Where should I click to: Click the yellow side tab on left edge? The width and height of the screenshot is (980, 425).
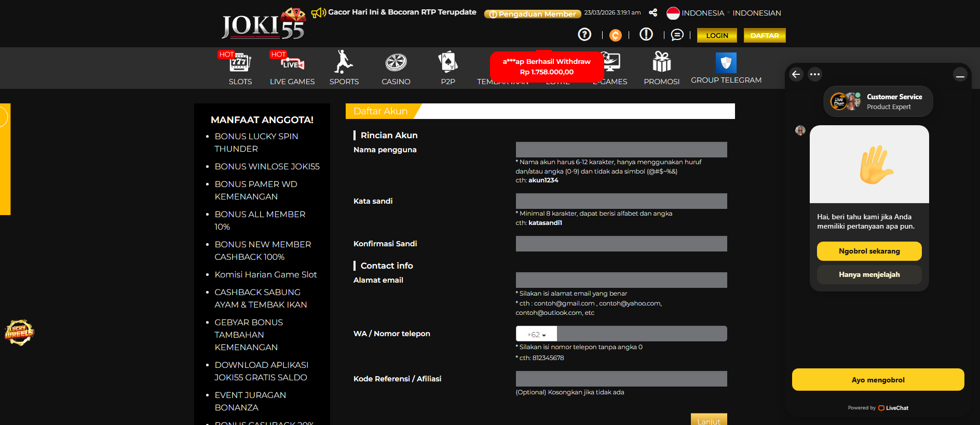point(5,159)
